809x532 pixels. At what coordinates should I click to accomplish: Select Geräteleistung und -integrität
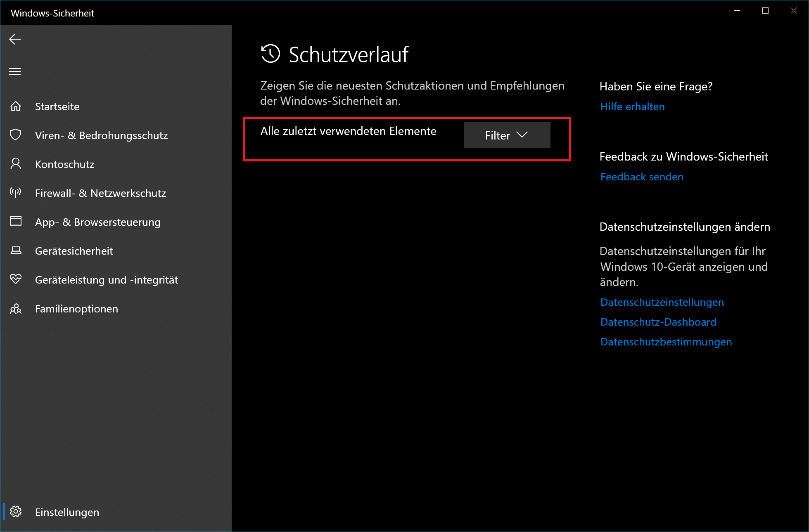tap(107, 280)
